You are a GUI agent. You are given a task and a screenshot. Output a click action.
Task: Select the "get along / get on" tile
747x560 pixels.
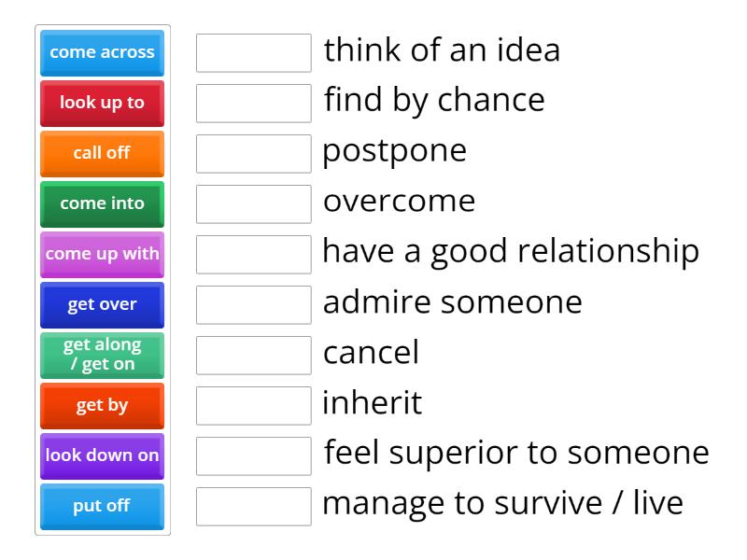[102, 355]
